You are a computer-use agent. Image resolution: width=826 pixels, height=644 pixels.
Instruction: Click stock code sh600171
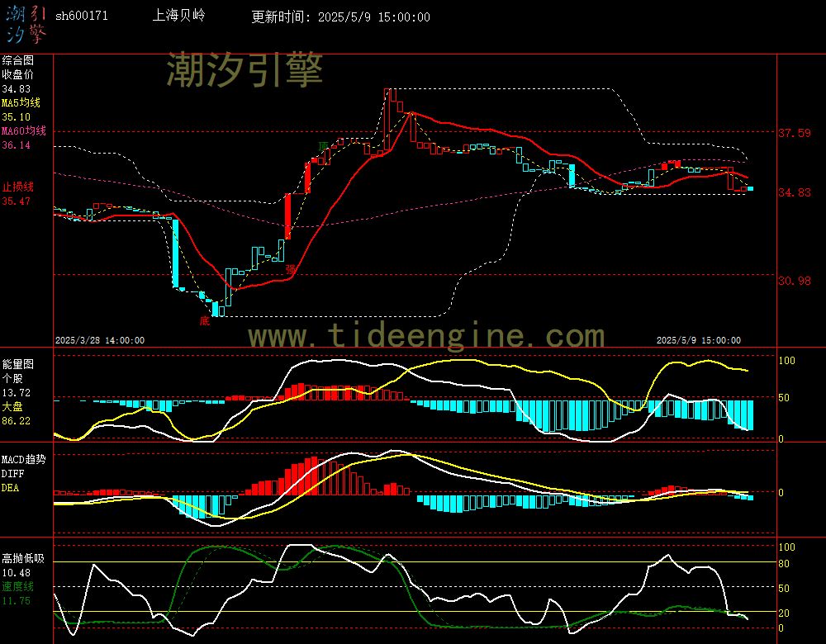82,16
